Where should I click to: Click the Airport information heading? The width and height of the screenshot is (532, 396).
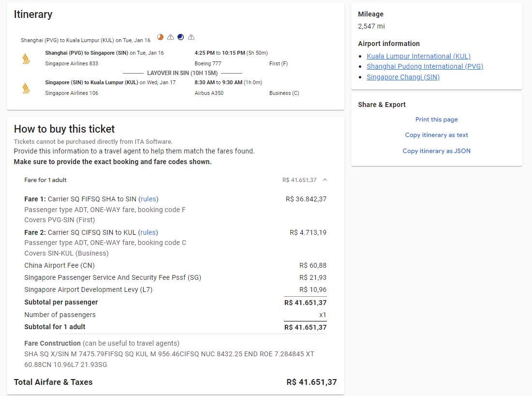tap(389, 44)
